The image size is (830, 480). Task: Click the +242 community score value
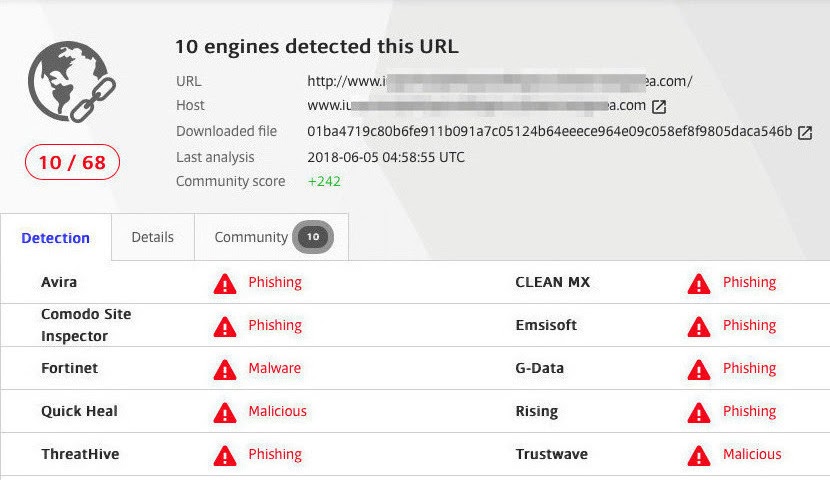(324, 181)
